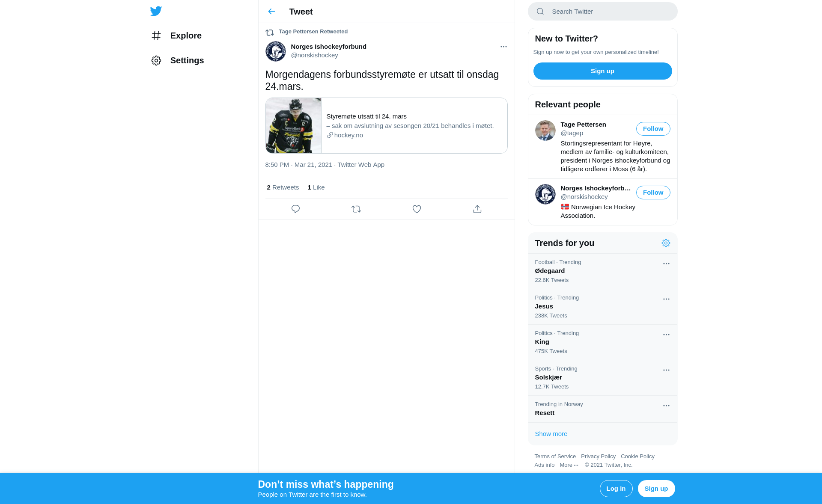Click Tage Pettersen's profile avatar
The image size is (822, 504).
click(545, 130)
